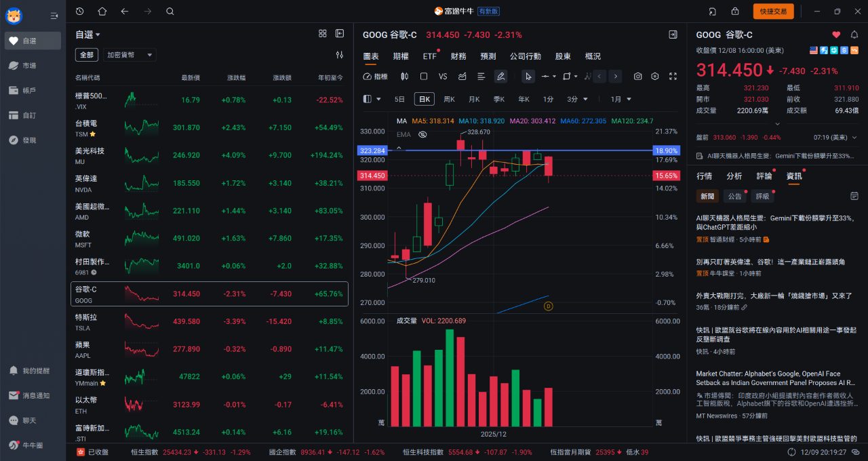Click the lock screen icon in title bar
Image resolution: width=868 pixels, height=461 pixels.
coord(735,12)
